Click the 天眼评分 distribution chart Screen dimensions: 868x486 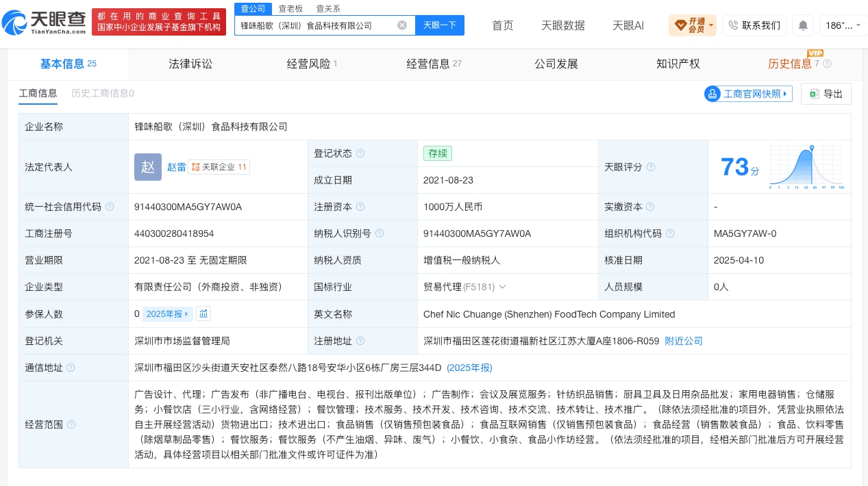point(807,167)
